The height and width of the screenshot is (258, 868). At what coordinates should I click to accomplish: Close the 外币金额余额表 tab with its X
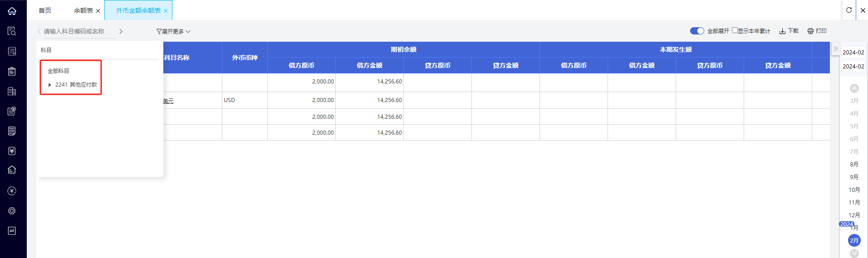(166, 11)
